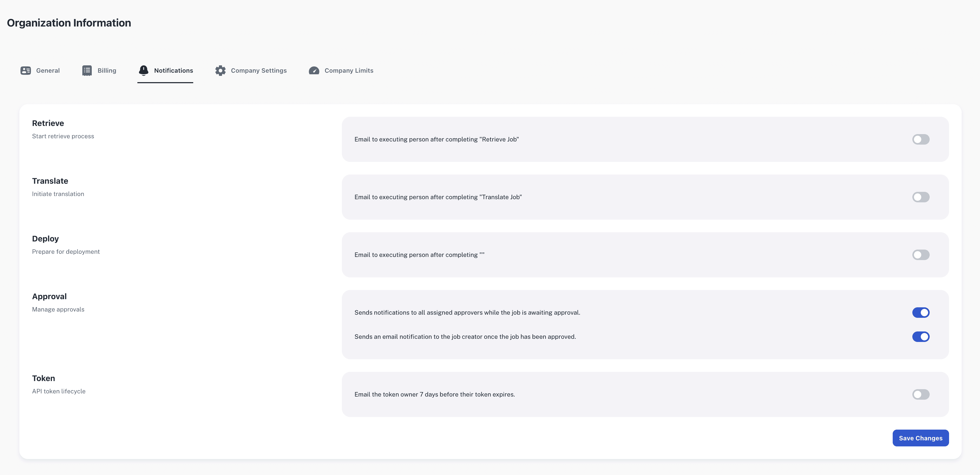Open the General tab

point(40,71)
